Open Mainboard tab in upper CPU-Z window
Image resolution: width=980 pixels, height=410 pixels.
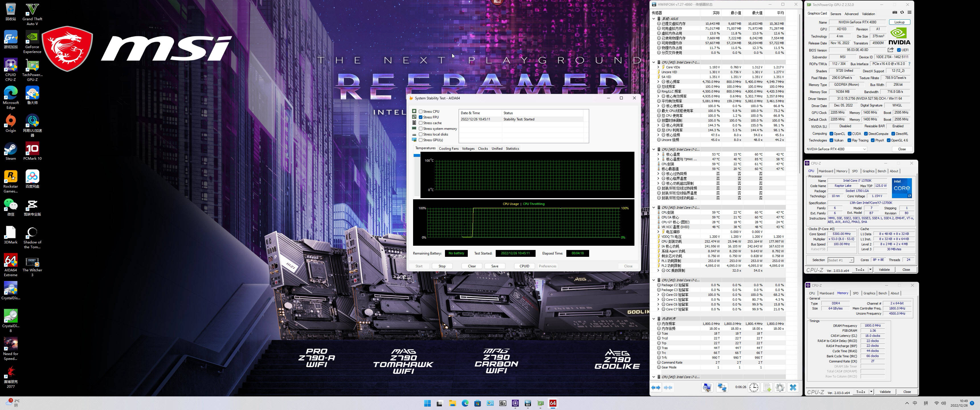[826, 171]
